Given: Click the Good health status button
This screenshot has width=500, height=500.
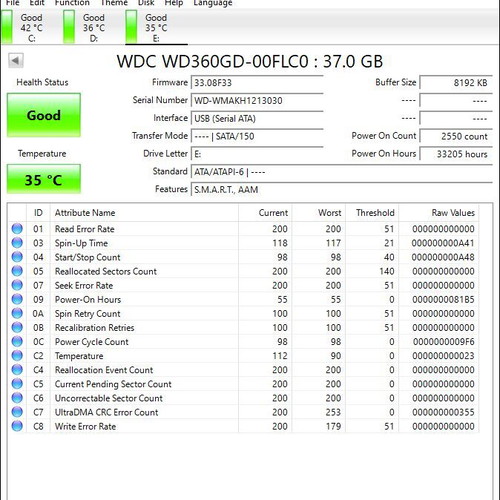Looking at the screenshot, I should click(44, 115).
